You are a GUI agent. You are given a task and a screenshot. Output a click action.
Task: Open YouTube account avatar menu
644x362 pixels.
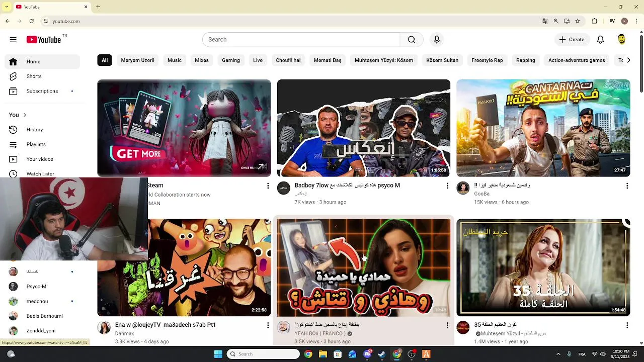(621, 40)
